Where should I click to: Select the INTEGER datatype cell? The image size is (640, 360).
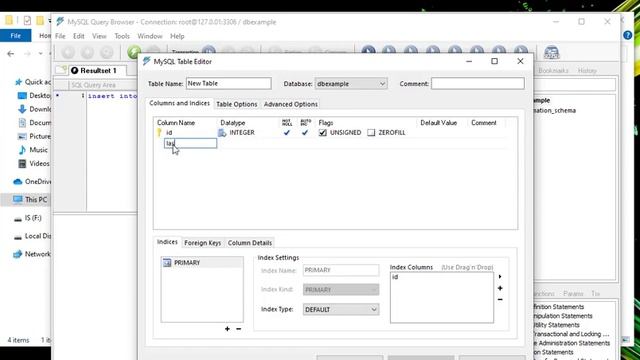(x=242, y=133)
